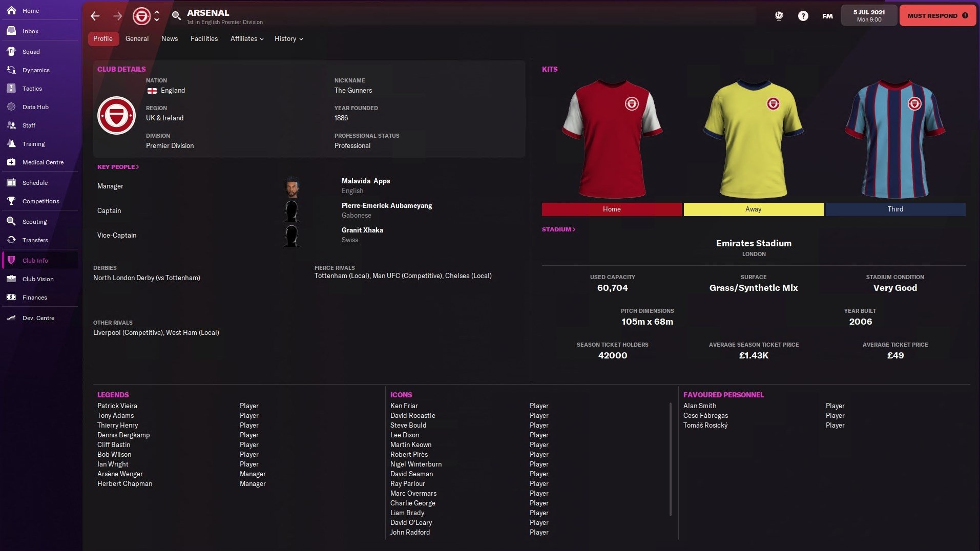
Task: Select the red Home kit bar
Action: pyautogui.click(x=612, y=209)
